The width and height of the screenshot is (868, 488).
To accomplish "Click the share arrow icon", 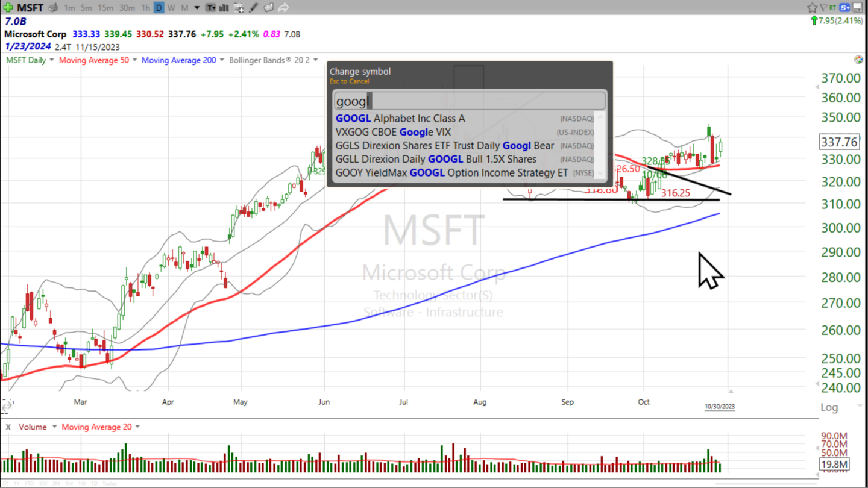I will point(283,8).
